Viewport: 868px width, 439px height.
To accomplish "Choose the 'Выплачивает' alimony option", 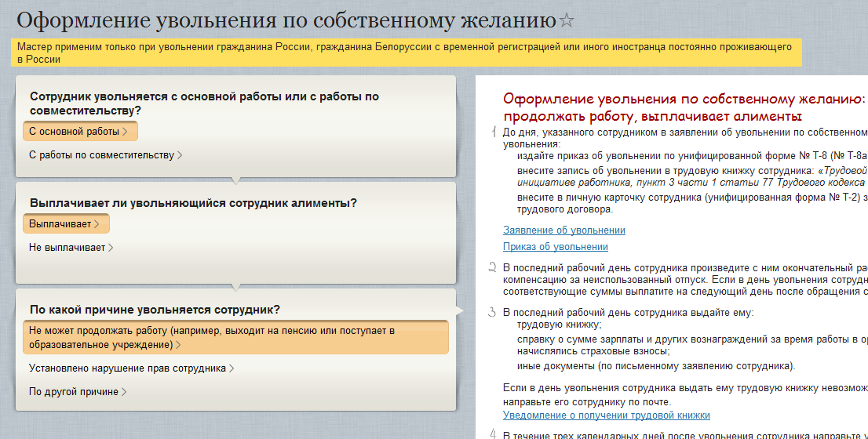I will [x=65, y=224].
